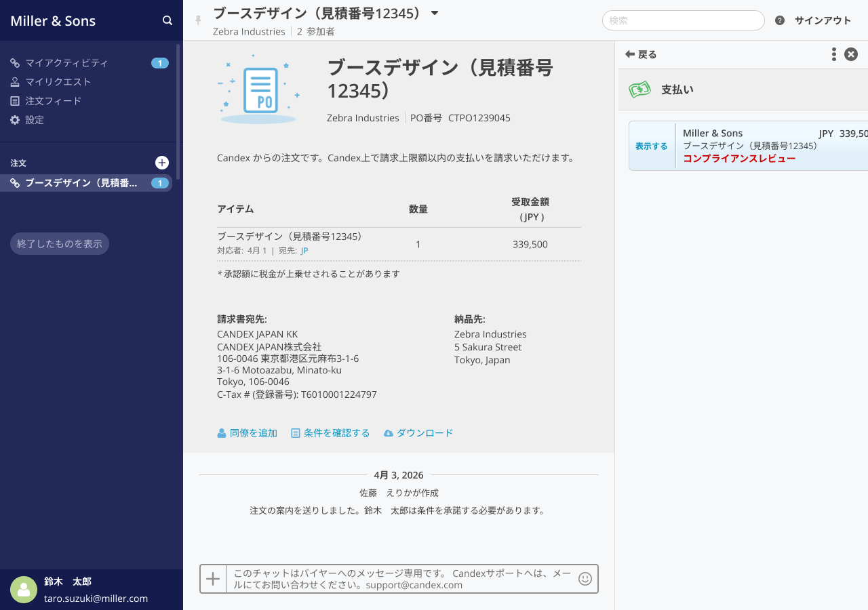This screenshot has height=610, width=868.
Task: Click inside the top 検索 search field
Action: [x=683, y=20]
